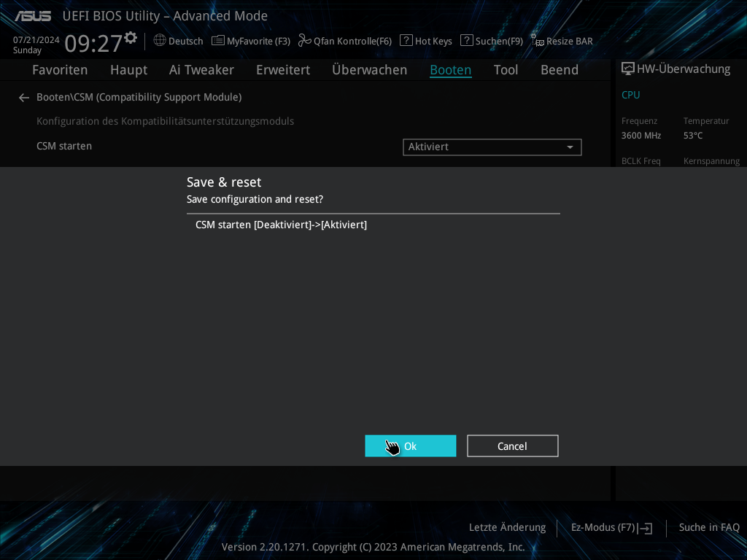Click the date 07/21/2024
The image size is (747, 560).
[36, 40]
